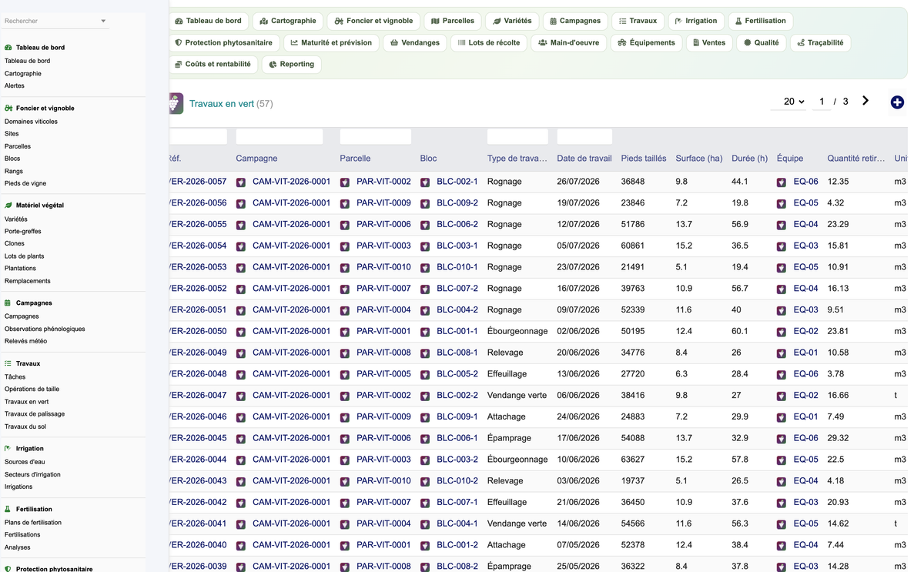Click parcelle icon next to PAR-VIT-0001 in row VER-2026-0050
The image size is (924, 572).
[x=345, y=332]
